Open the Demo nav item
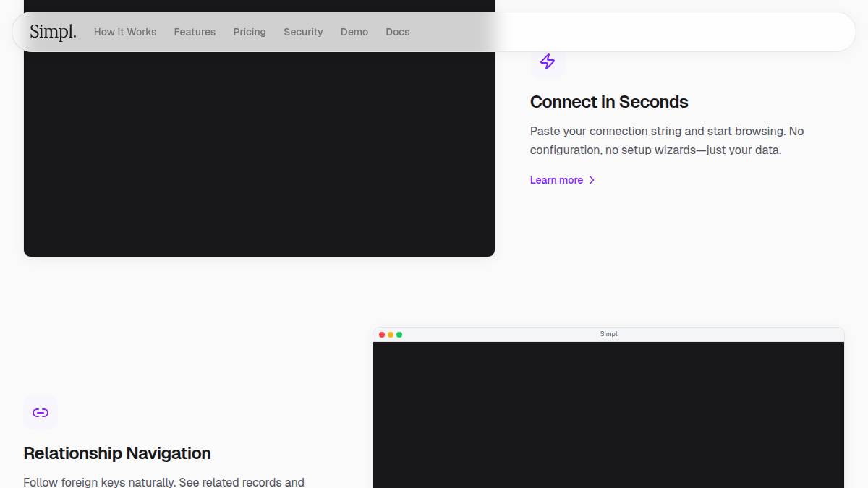This screenshot has height=488, width=868. tap(354, 32)
